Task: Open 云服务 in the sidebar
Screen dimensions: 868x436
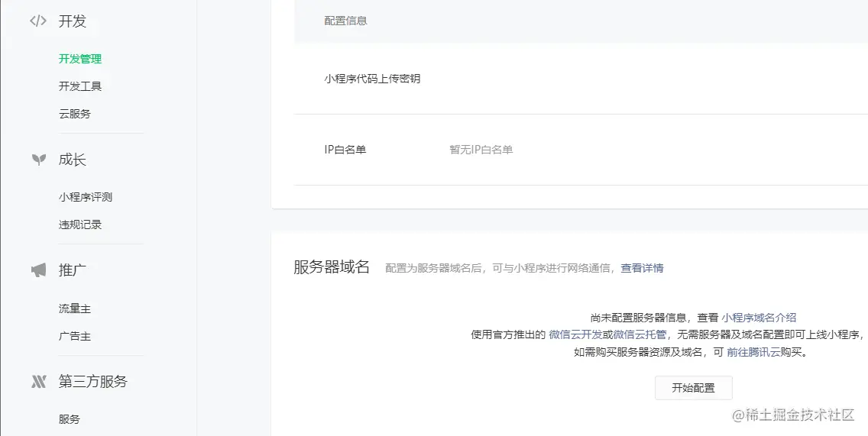Action: click(x=75, y=114)
